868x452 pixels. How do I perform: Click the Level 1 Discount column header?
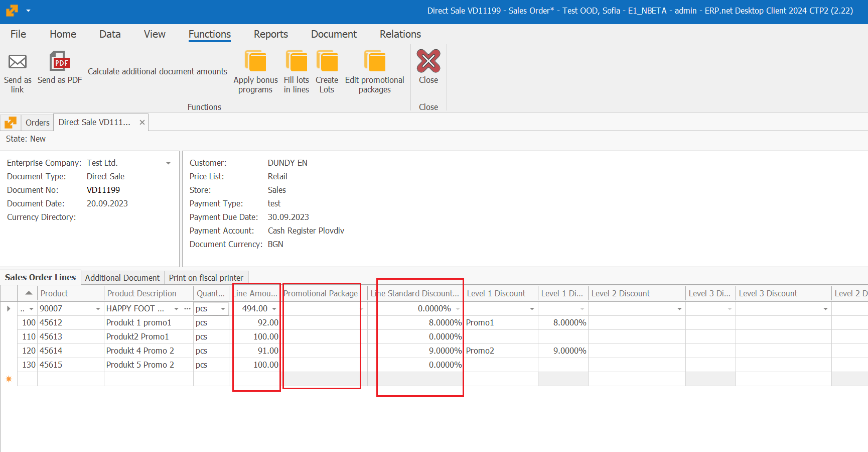[x=501, y=293]
